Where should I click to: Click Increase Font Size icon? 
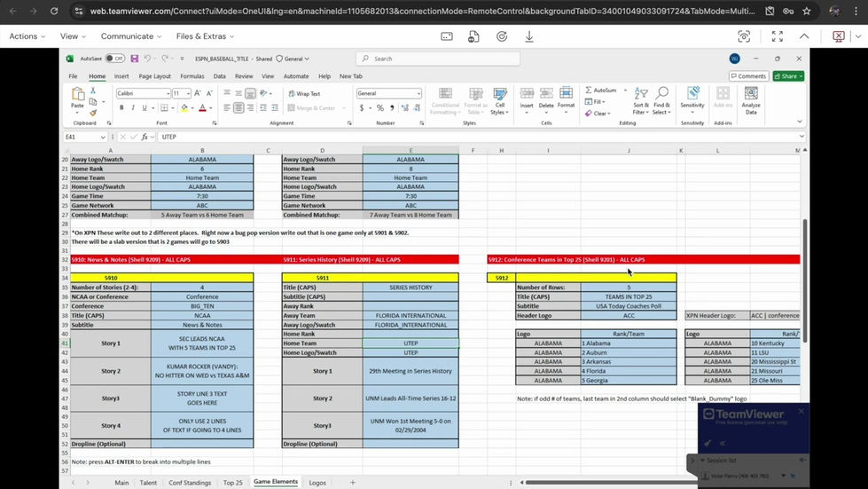pyautogui.click(x=198, y=93)
